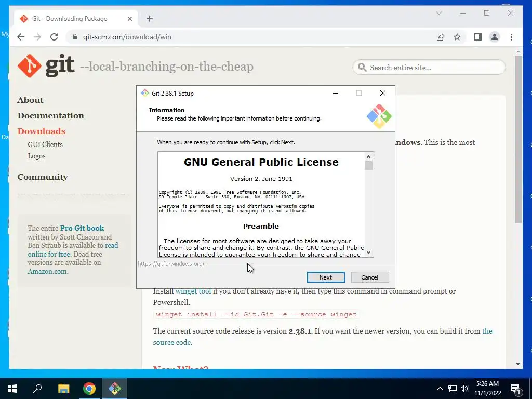Viewport: 532px width, 399px height.
Task: Open the GUI Clients page
Action: click(x=45, y=144)
